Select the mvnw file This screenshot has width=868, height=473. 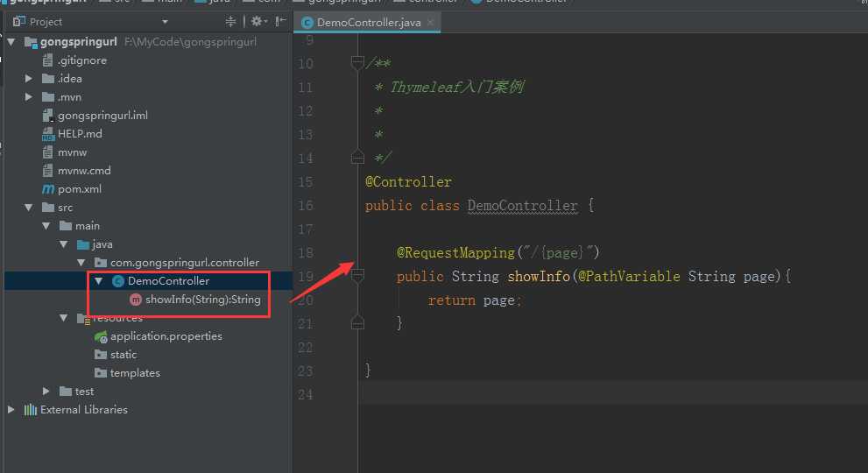(72, 152)
